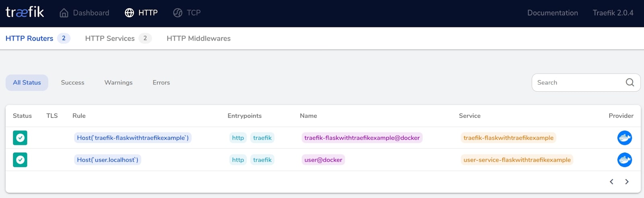Screen dimensions: 644x198
Task: Select the All Status filter
Action: point(27,82)
